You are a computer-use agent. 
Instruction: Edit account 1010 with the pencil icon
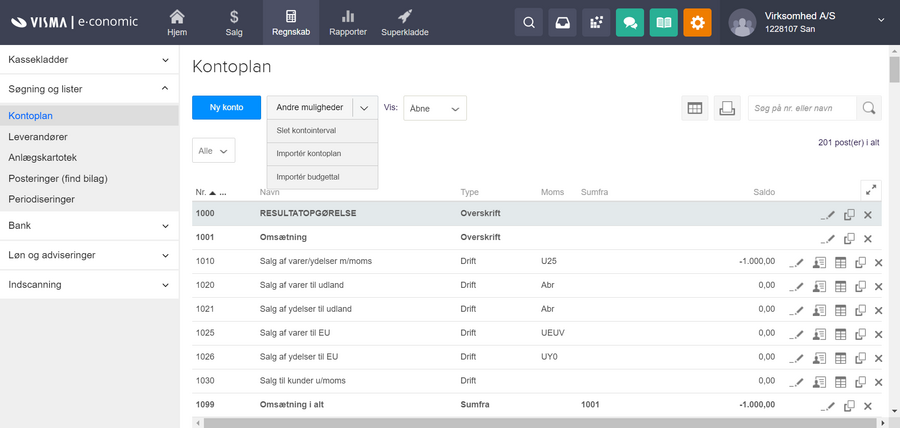click(796, 262)
